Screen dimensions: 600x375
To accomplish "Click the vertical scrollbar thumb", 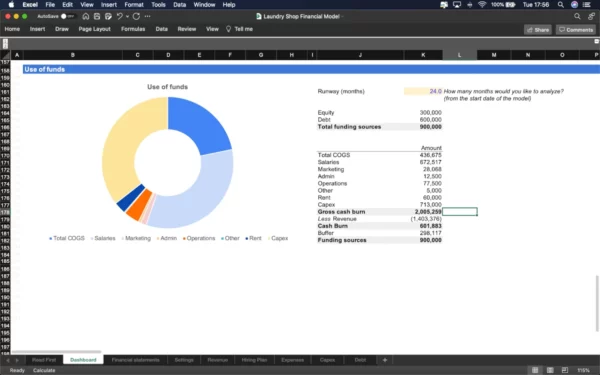I will point(597,303).
